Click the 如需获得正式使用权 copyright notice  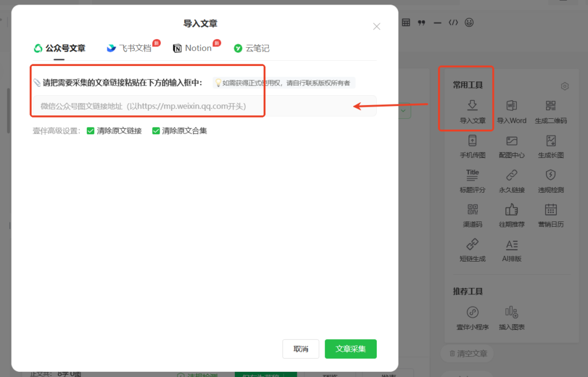pyautogui.click(x=284, y=83)
